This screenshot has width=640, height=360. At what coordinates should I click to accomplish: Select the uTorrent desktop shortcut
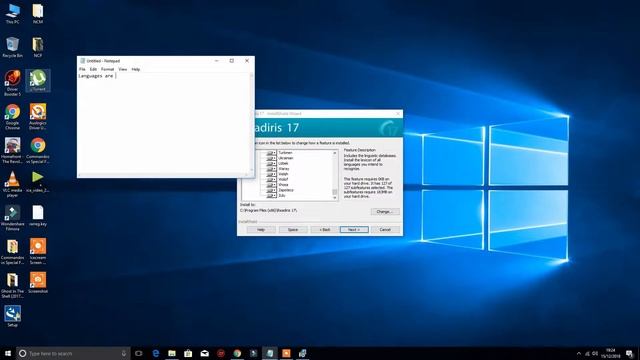tap(38, 80)
